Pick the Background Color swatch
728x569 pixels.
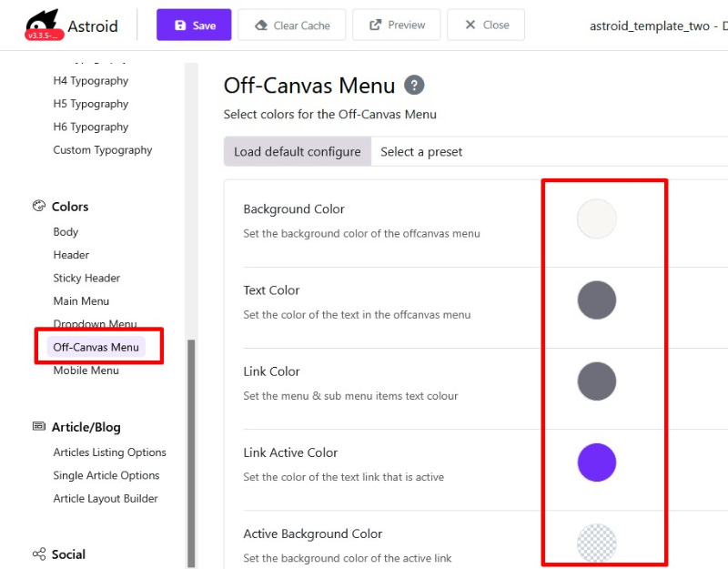(x=597, y=219)
